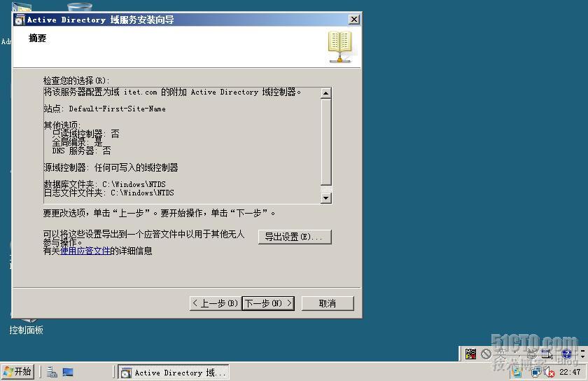The image size is (588, 381).
Task: Click the DNS 服务器: 否 line
Action: point(81,151)
